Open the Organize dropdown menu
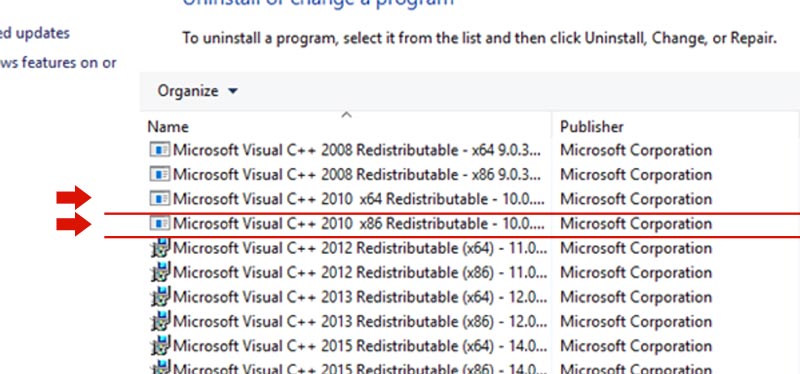Screen dimensions: 800x374 click(197, 91)
